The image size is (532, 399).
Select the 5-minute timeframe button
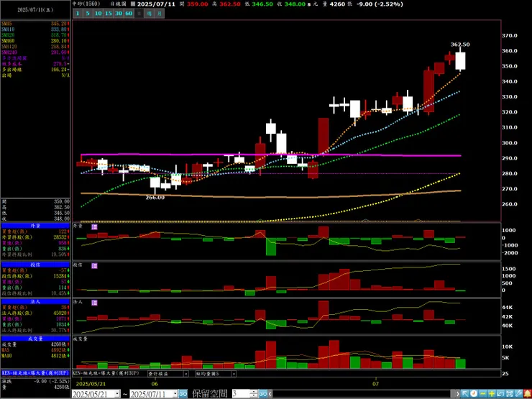(88, 13)
